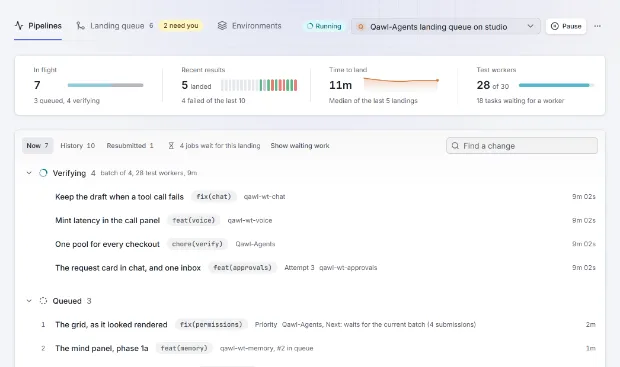The width and height of the screenshot is (620, 367).
Task: Click the Queued dashed circle icon
Action: 43,301
